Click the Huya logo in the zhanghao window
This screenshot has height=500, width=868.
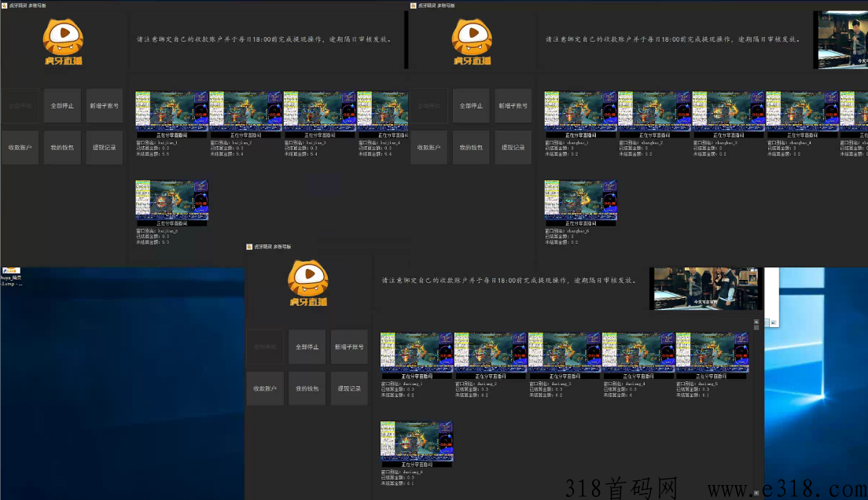(x=473, y=42)
